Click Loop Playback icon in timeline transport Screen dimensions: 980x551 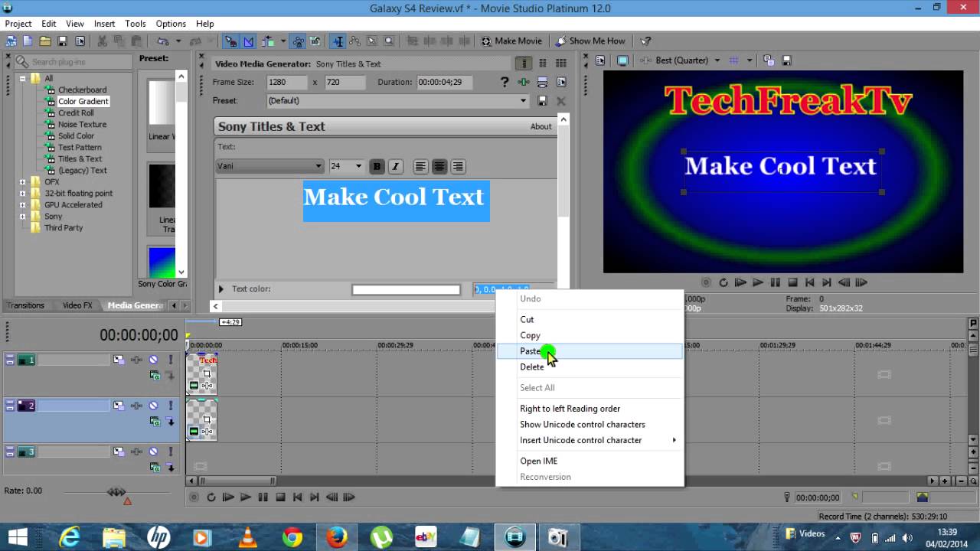click(211, 497)
